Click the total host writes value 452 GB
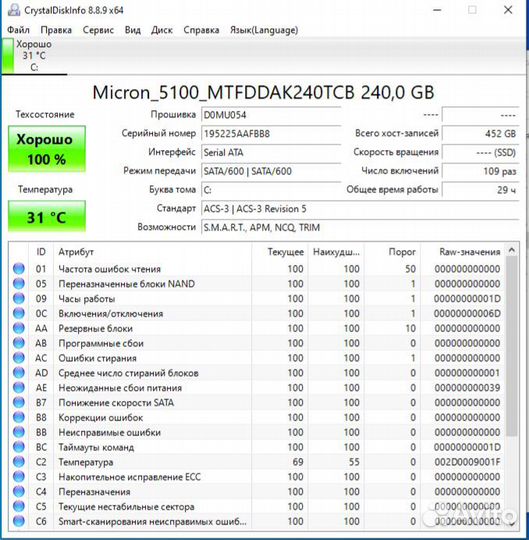 (480, 134)
